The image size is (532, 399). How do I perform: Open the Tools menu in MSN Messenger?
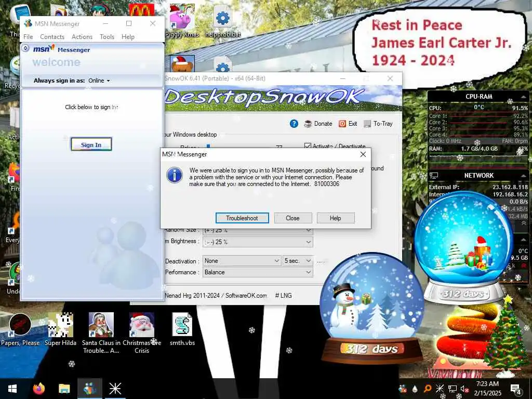(107, 37)
